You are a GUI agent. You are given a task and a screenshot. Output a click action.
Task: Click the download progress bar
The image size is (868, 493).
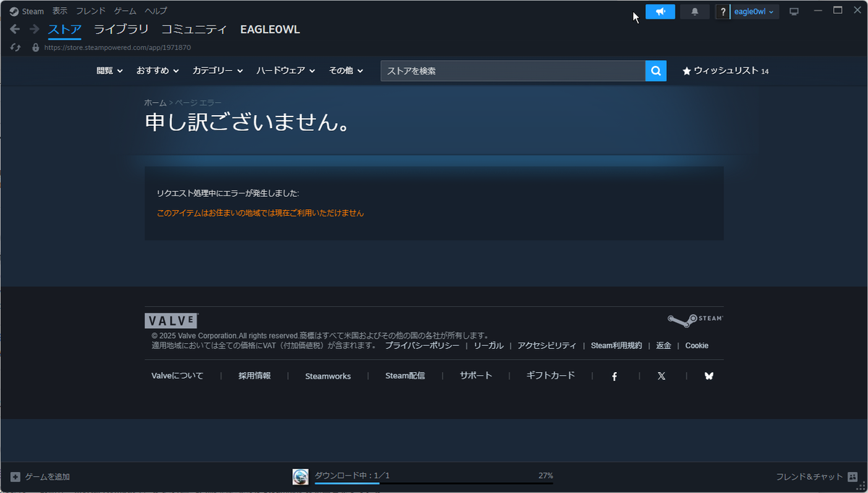tap(433, 483)
